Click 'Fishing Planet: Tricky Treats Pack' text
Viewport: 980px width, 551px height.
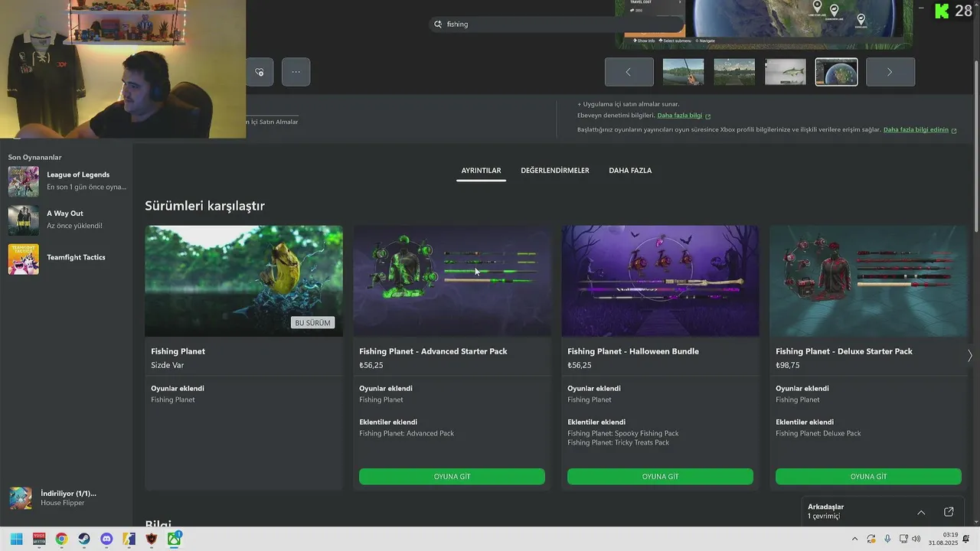pos(618,442)
